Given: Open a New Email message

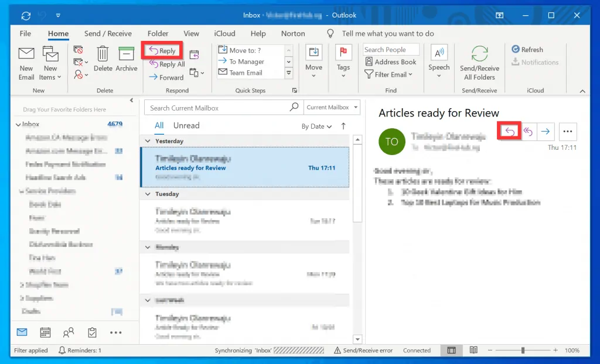Looking at the screenshot, I should [x=26, y=61].
